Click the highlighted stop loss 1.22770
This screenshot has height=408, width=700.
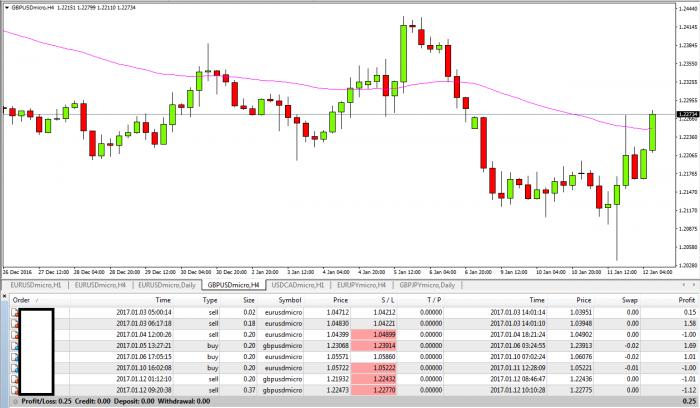(x=374, y=390)
